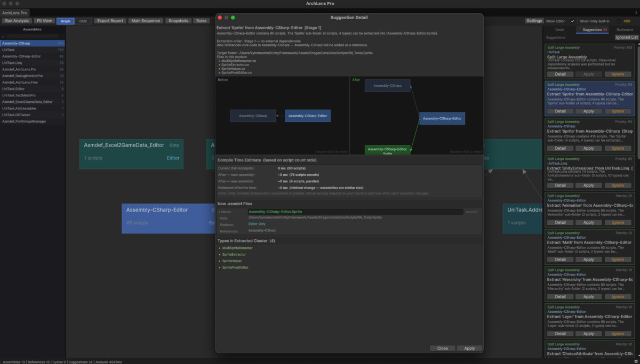Select UniTask.TextMeshPro in Assemblies list
Screen dimensions: 640x364
pos(33,95)
